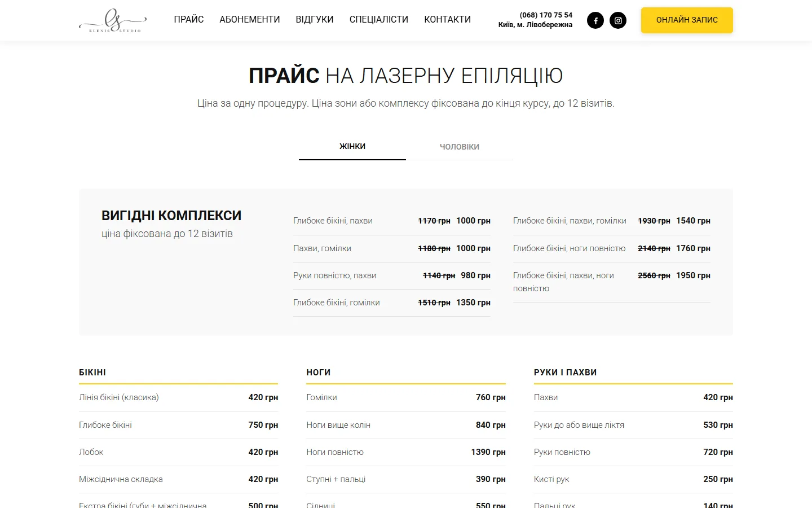Screen dimensions: 812x508
Task: Select the 'Глибоке бікіні, пахви' complex row
Action: coord(392,221)
